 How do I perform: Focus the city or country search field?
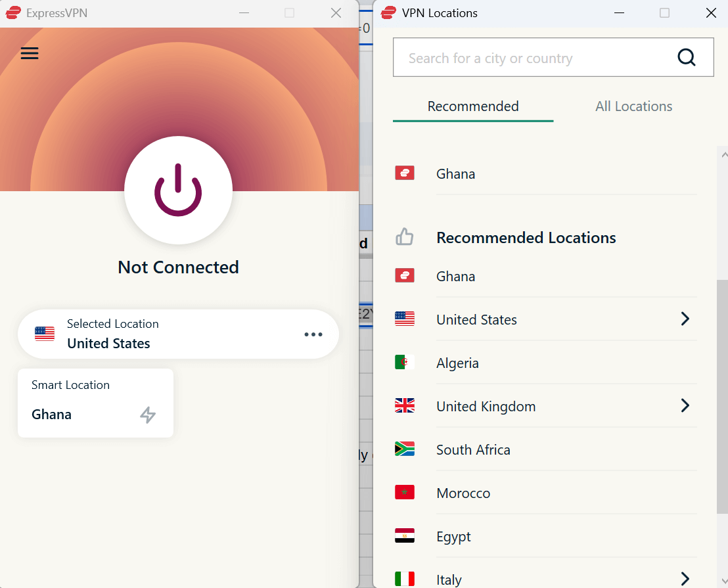click(553, 58)
